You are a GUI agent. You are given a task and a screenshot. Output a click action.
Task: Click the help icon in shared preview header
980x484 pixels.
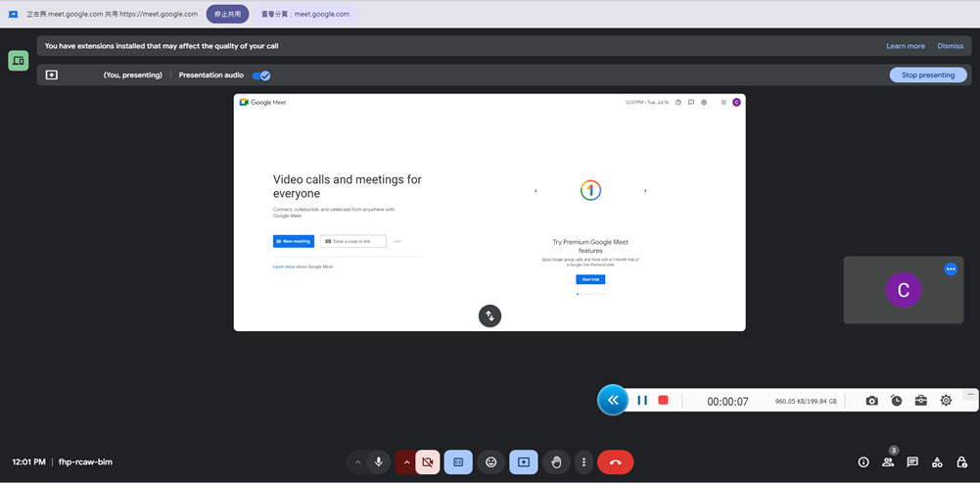[x=678, y=103]
